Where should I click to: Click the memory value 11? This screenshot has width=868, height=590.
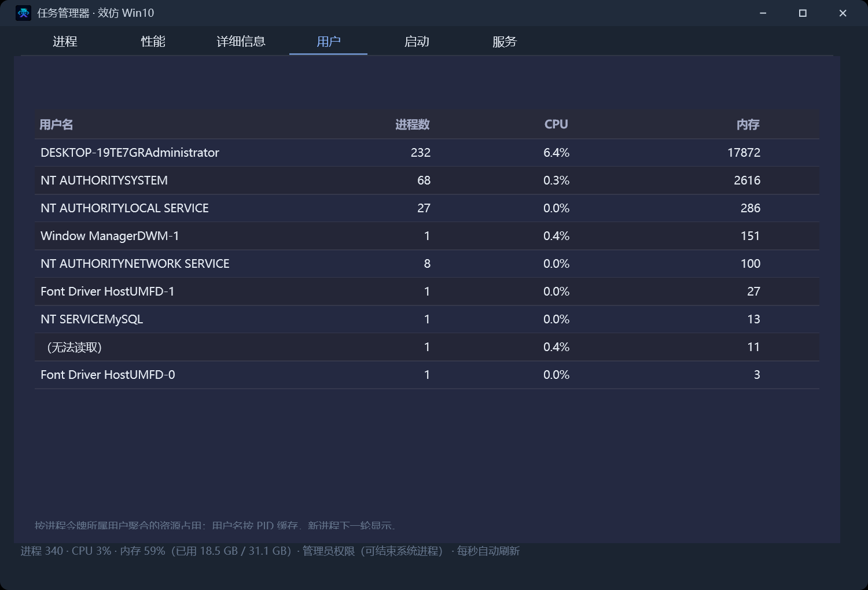click(x=753, y=347)
